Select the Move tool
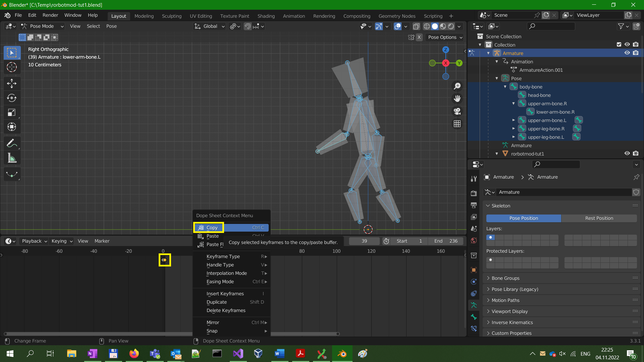 (12, 83)
